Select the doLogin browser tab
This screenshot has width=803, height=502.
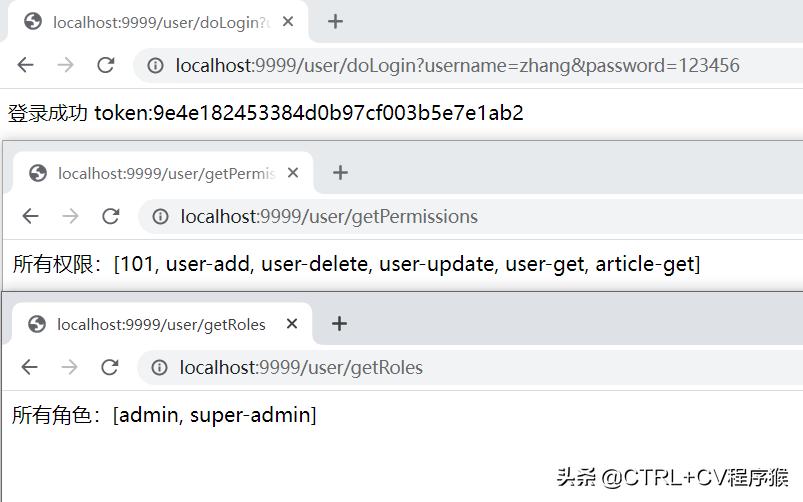(150, 22)
